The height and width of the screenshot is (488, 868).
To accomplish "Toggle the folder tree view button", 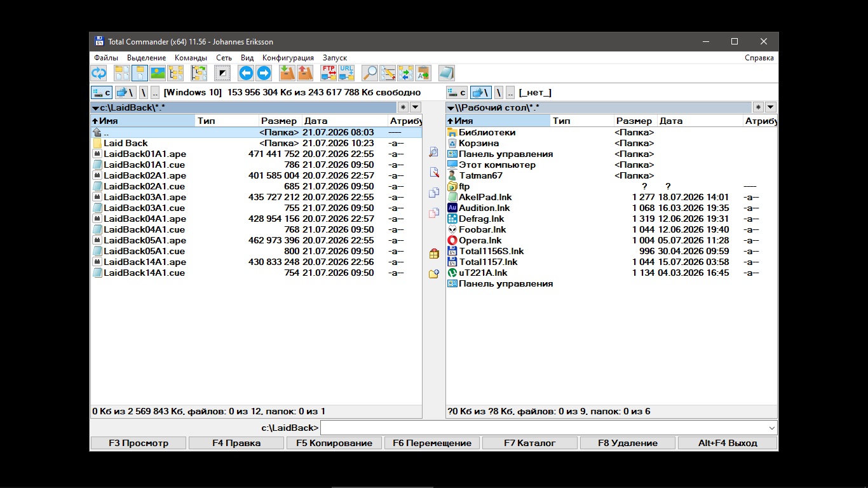I will click(175, 73).
